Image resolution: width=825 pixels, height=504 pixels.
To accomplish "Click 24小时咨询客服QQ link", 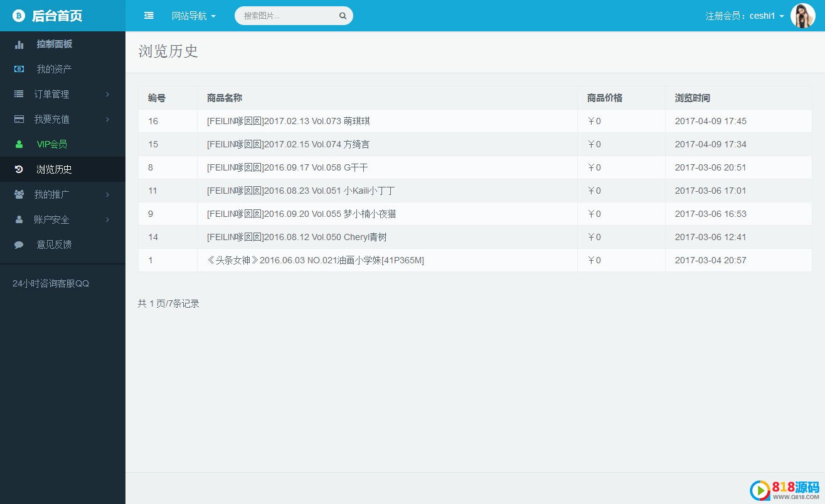I will click(x=51, y=283).
